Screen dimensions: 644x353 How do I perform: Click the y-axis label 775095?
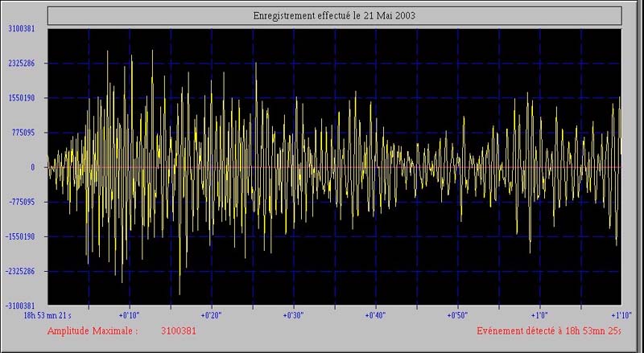[24, 133]
